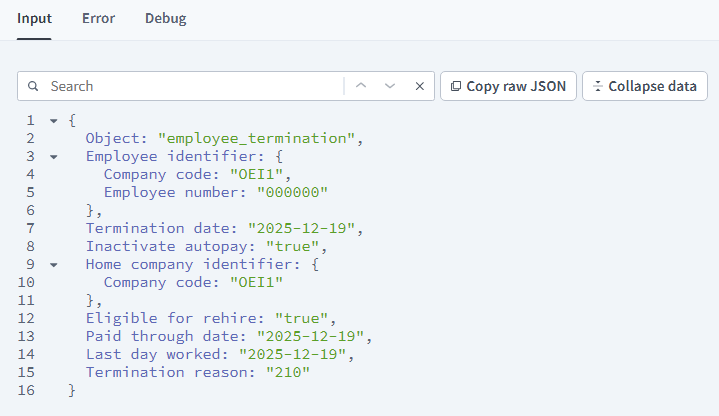Select the Paid through date value
Viewport: 719px width, 416px height.
click(x=314, y=336)
